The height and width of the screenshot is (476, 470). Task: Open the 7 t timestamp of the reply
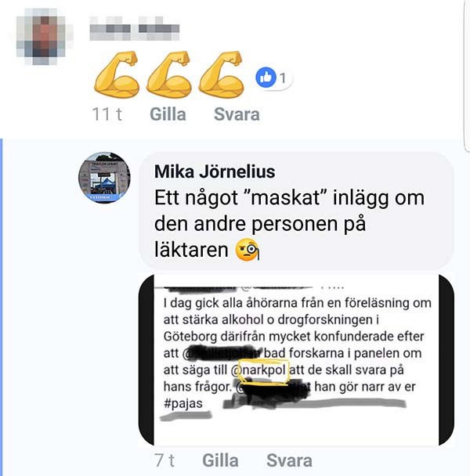pos(164,460)
